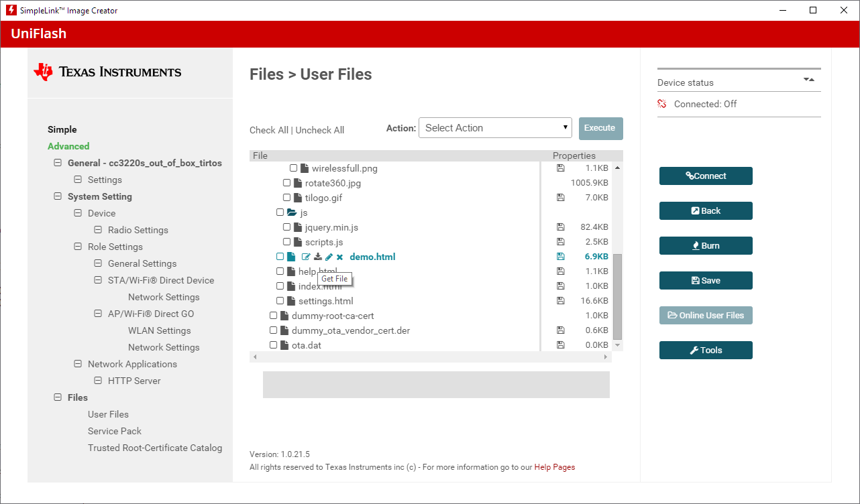
Task: Click the file icon beside dummy-root-ca-cert
Action: [284, 316]
